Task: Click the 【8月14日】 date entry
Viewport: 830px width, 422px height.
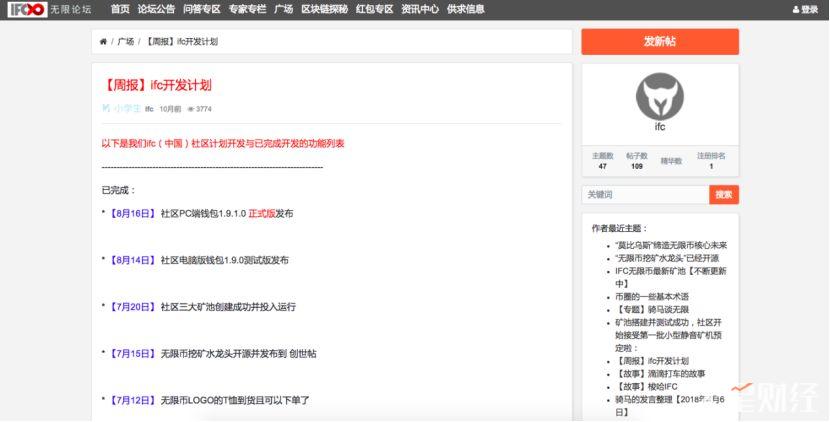Action: click(132, 261)
